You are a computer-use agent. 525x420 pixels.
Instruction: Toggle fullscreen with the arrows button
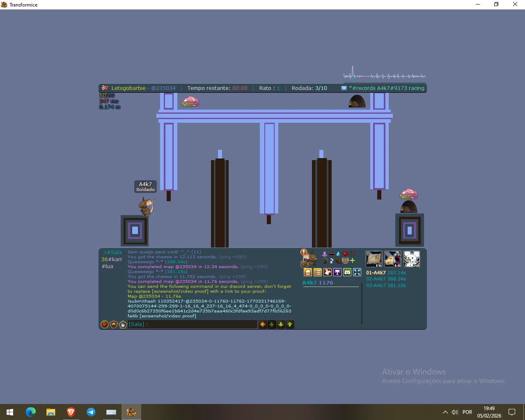pos(357,272)
